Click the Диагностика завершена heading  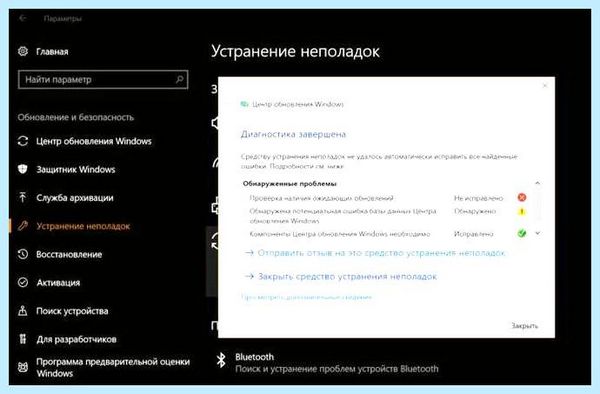pyautogui.click(x=293, y=134)
